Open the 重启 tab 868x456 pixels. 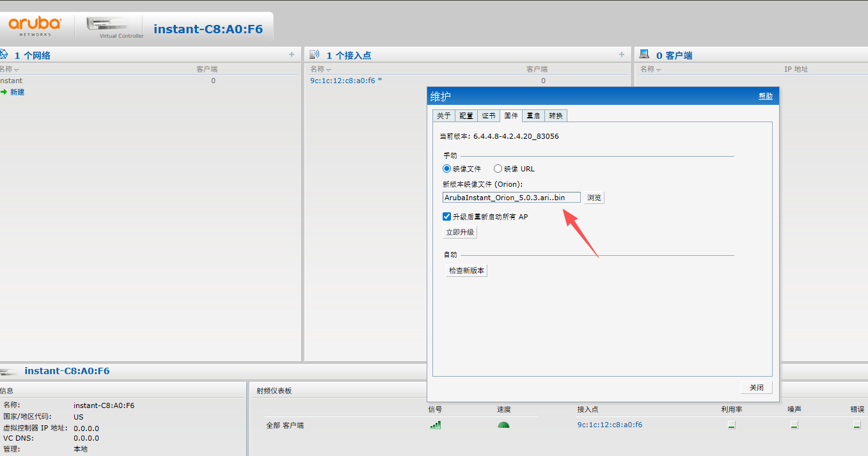pyautogui.click(x=533, y=116)
